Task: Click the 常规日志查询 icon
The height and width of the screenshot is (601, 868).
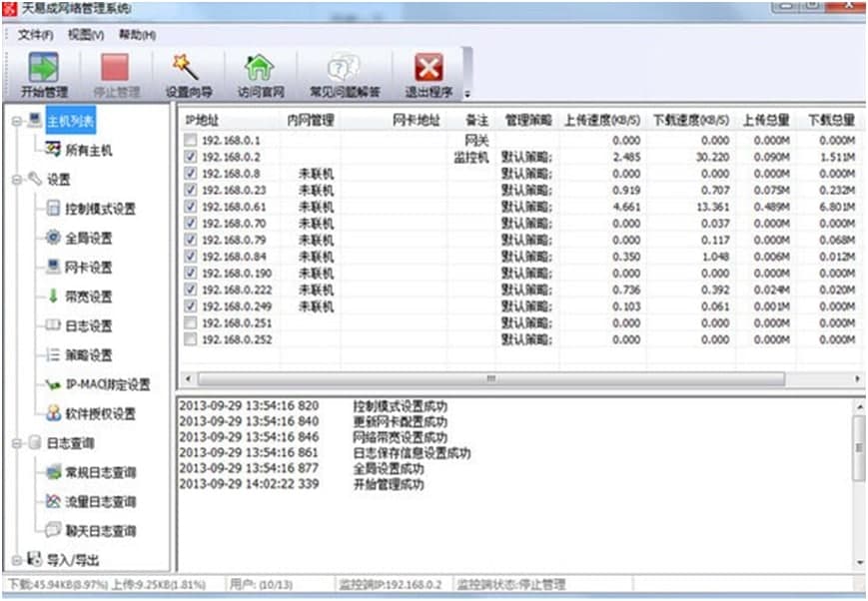Action: click(x=53, y=472)
